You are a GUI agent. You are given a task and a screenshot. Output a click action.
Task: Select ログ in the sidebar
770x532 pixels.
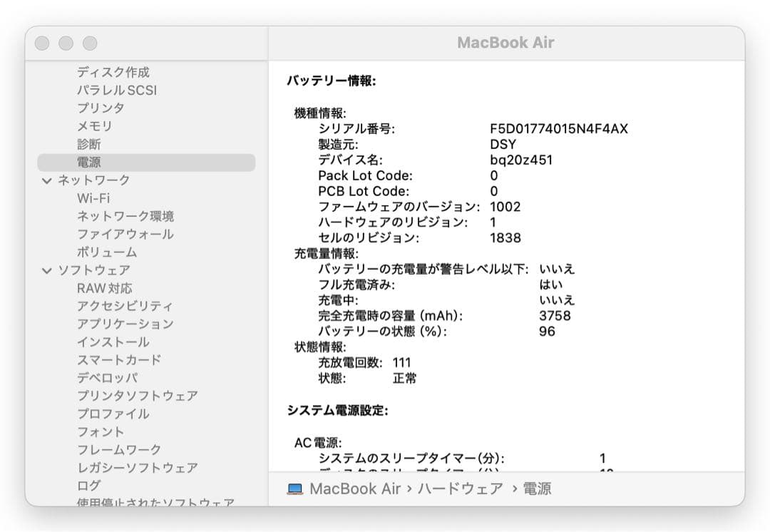[89, 486]
